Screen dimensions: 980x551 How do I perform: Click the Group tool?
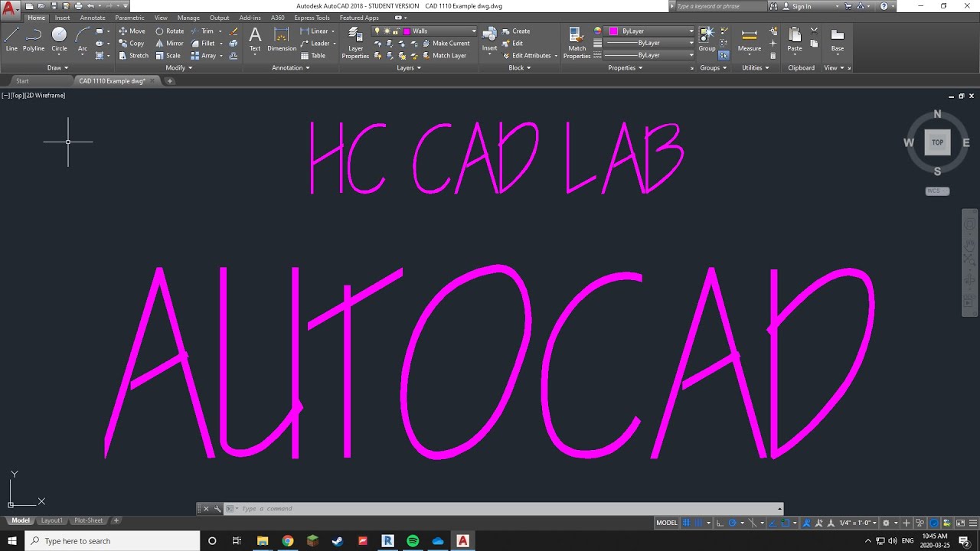click(x=707, y=39)
